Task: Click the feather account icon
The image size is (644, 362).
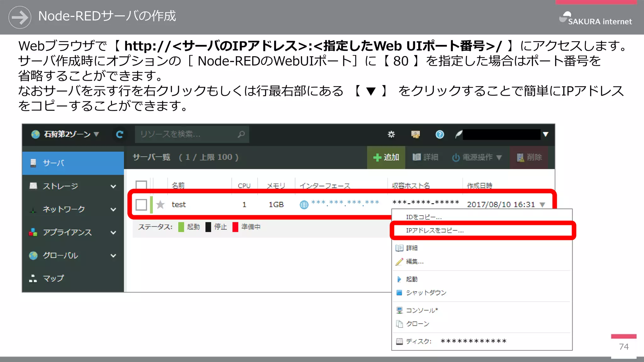Action: (459, 134)
